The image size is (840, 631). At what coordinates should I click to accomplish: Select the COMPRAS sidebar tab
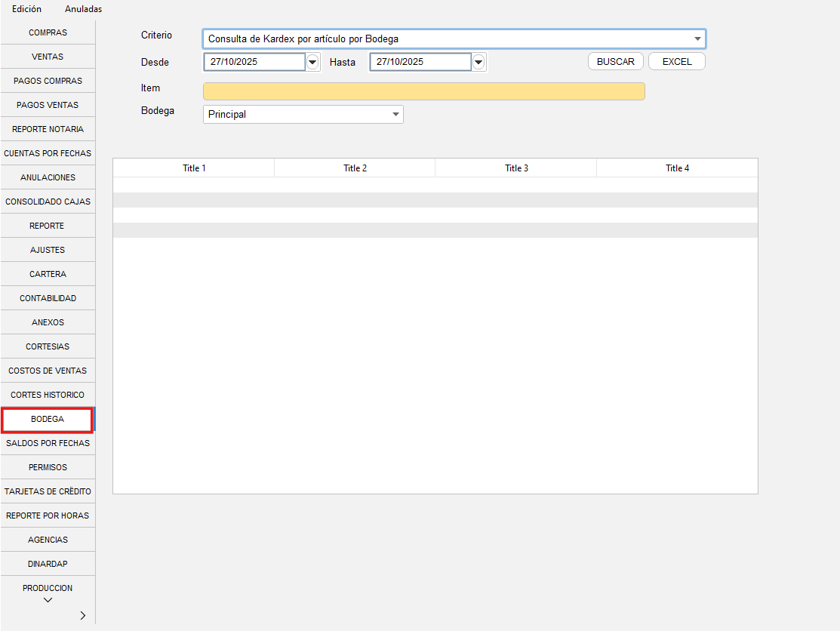pyautogui.click(x=48, y=32)
